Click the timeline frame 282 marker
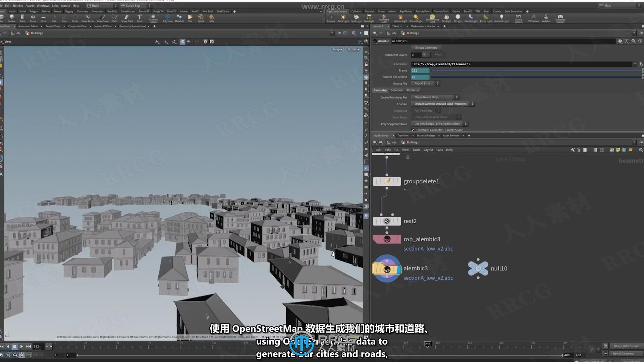The height and width of the screenshot is (362, 644). (427, 344)
